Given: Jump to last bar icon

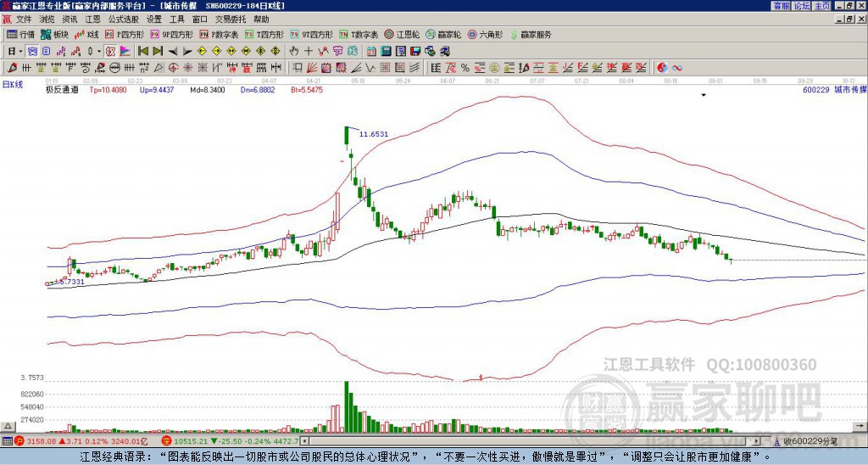Looking at the screenshot, I should tap(158, 52).
